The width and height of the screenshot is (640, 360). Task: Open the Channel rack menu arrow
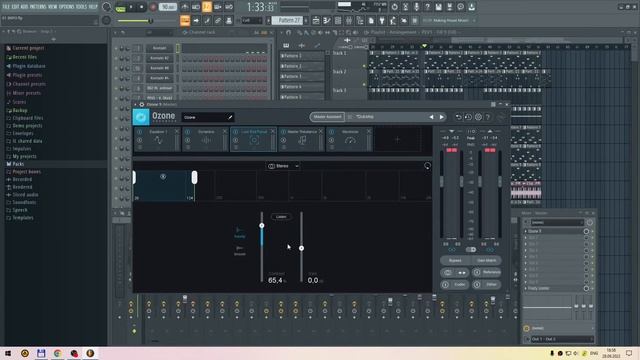coord(116,32)
